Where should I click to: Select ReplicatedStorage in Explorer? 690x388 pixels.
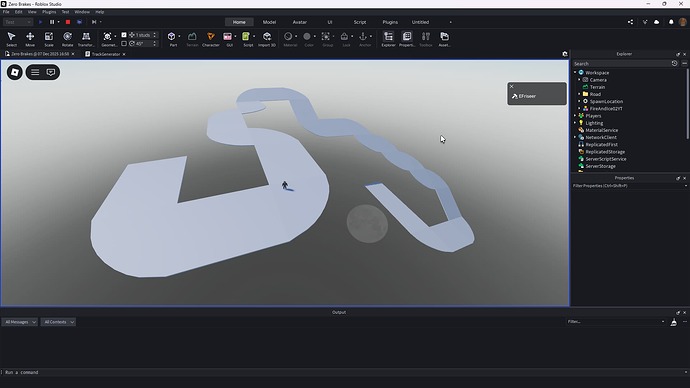[605, 152]
